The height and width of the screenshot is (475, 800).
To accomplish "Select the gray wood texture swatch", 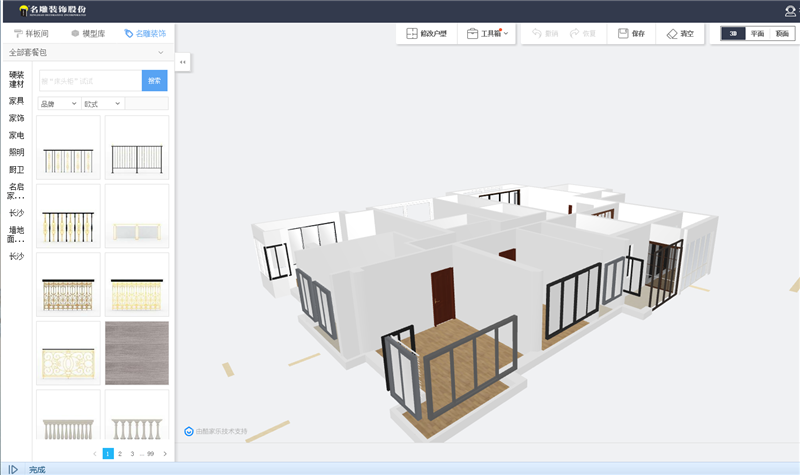I will coord(137,353).
